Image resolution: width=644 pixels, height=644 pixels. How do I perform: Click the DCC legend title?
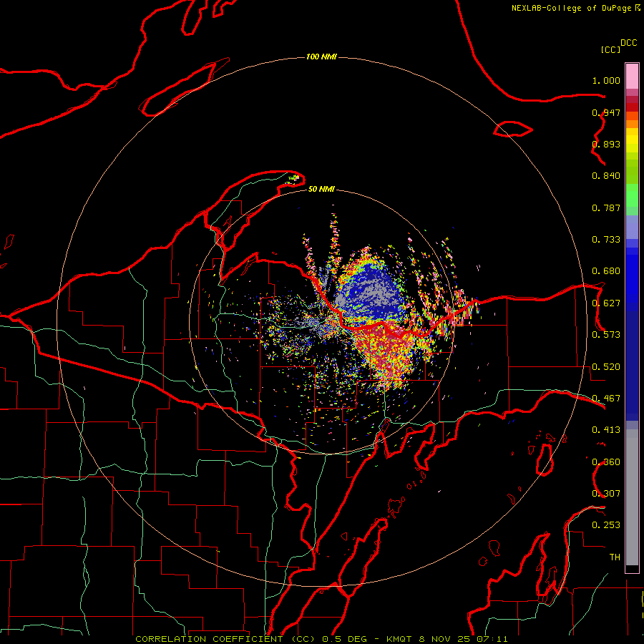coord(628,43)
